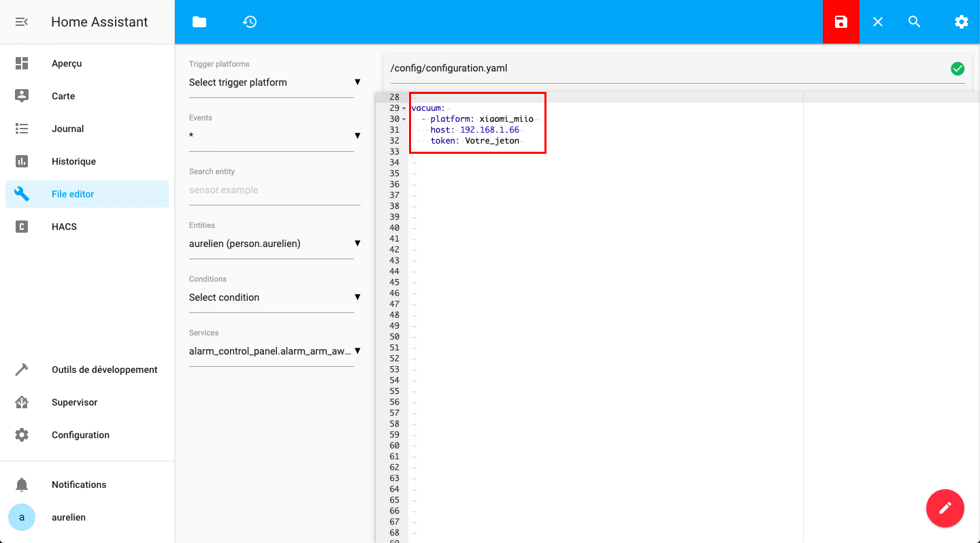Open Outils de développement page
Viewport: 980px width, 543px height.
coord(104,369)
